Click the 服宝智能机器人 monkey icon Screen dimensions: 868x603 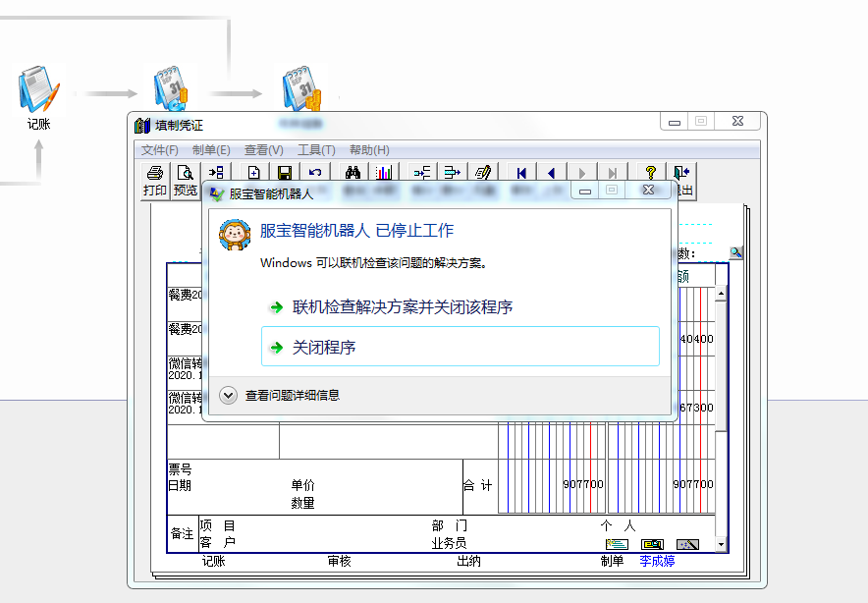point(235,234)
